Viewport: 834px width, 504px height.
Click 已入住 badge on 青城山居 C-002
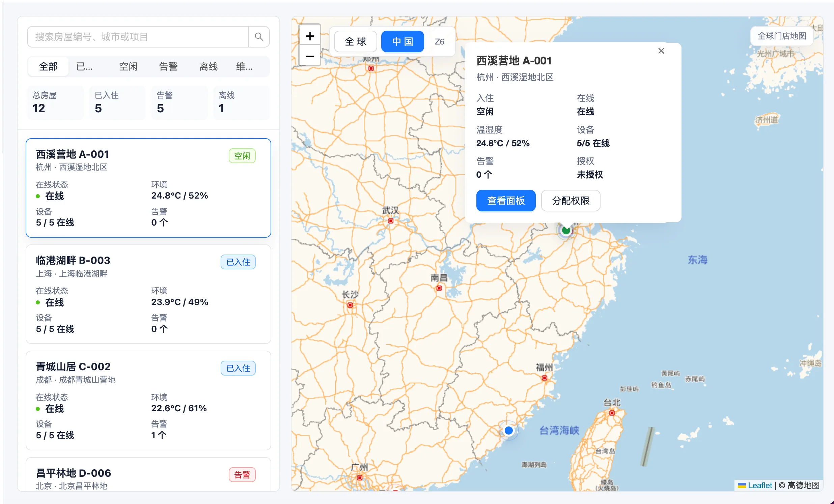point(238,368)
